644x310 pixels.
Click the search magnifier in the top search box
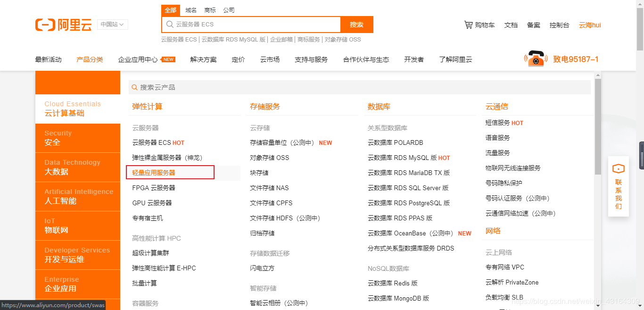170,25
